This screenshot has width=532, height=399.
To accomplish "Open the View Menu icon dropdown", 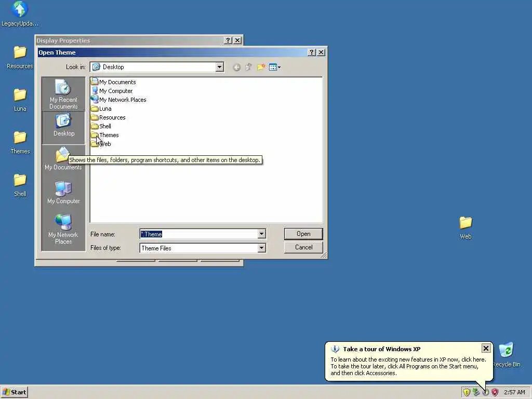I will [x=274, y=67].
